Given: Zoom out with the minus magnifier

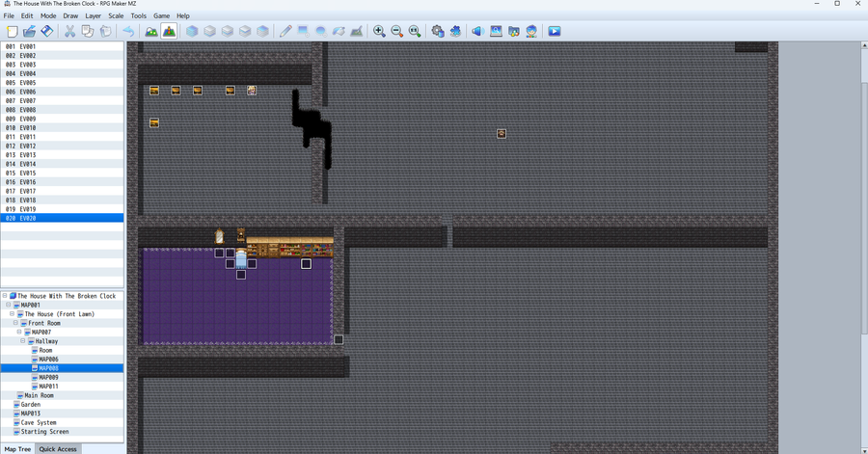Looking at the screenshot, I should tap(397, 32).
